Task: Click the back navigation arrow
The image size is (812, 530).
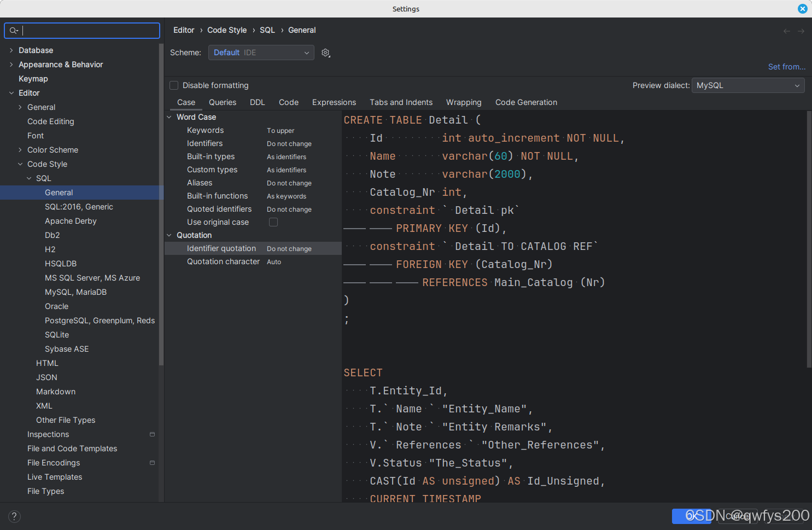Action: coord(787,31)
